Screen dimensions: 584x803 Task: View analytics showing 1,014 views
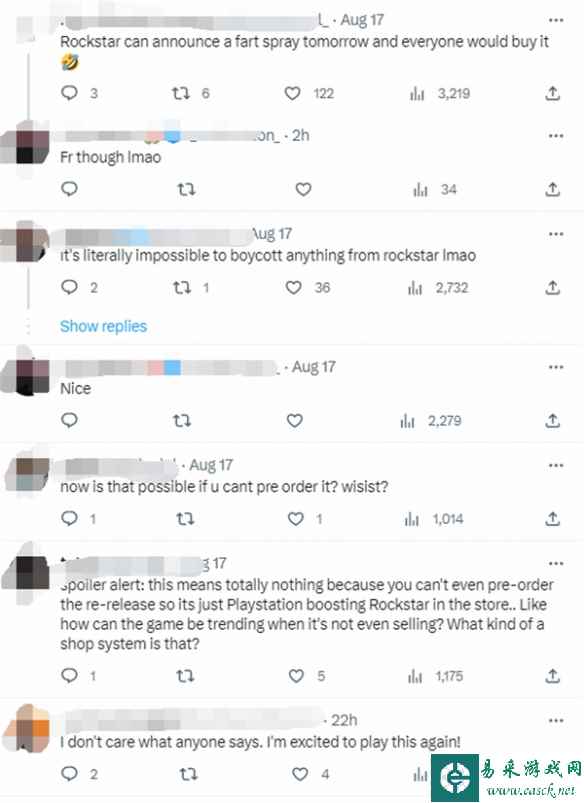(x=434, y=519)
